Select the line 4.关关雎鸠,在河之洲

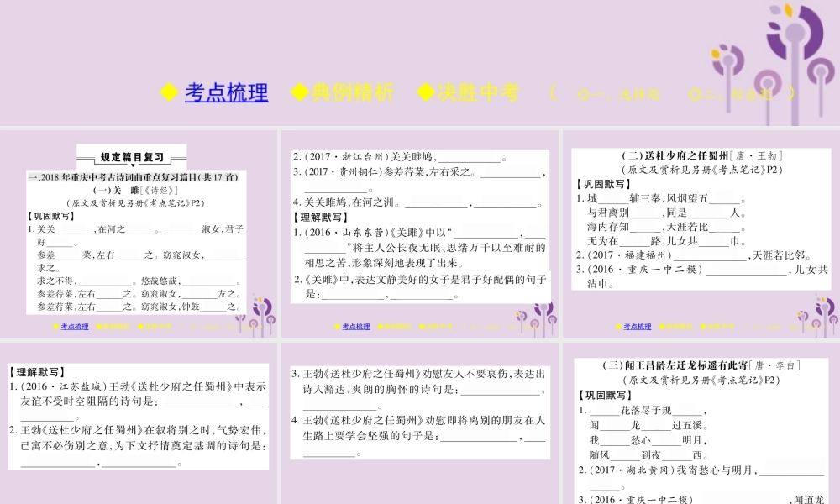[417, 203]
